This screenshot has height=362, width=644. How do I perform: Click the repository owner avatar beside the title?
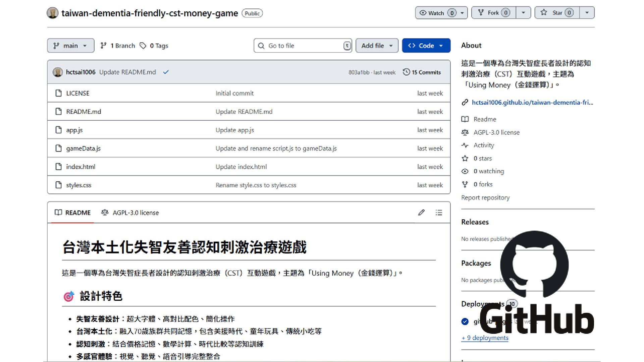click(52, 13)
